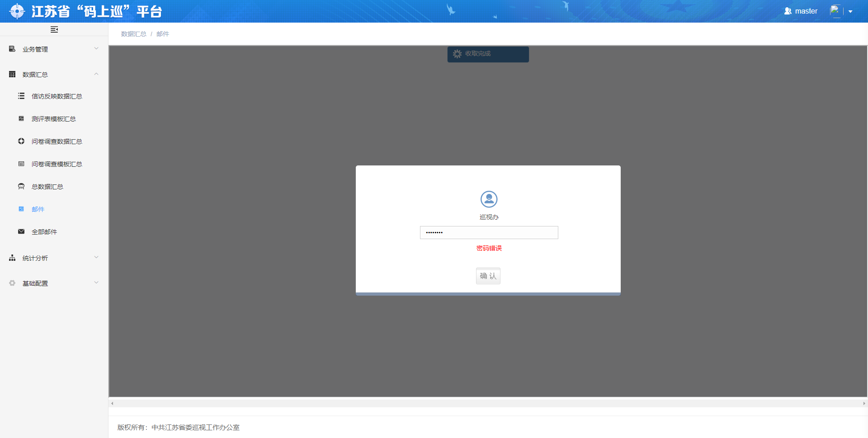
Task: Click the 总数据汇总 icon
Action: [21, 186]
